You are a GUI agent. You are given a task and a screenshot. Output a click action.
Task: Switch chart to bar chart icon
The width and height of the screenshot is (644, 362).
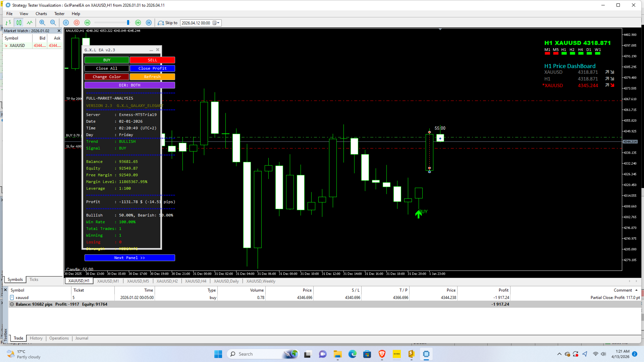[x=8, y=23]
